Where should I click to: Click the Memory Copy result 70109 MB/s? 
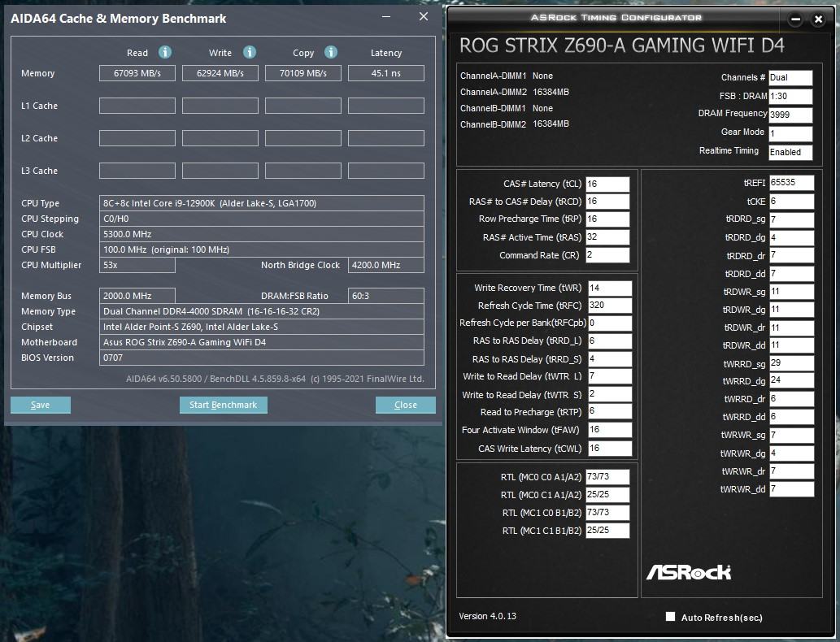pos(303,73)
